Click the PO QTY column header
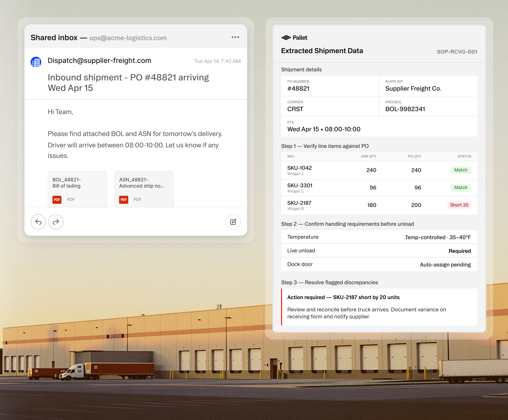This screenshot has width=508, height=420. click(x=415, y=156)
